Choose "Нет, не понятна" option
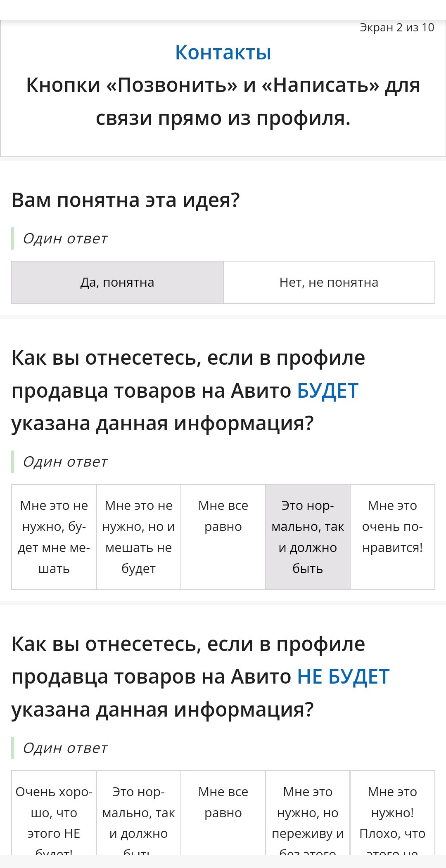 click(329, 283)
